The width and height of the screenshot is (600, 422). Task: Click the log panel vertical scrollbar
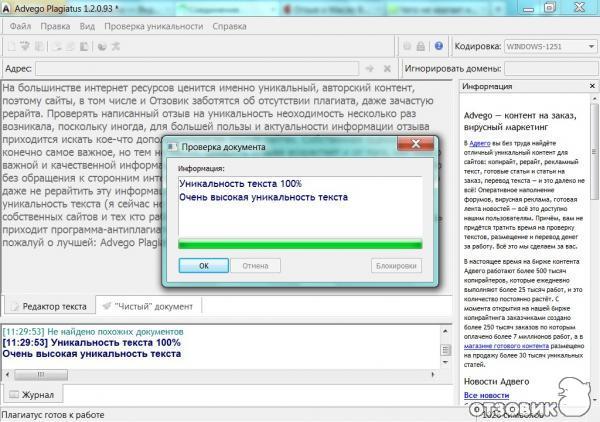coord(448,350)
